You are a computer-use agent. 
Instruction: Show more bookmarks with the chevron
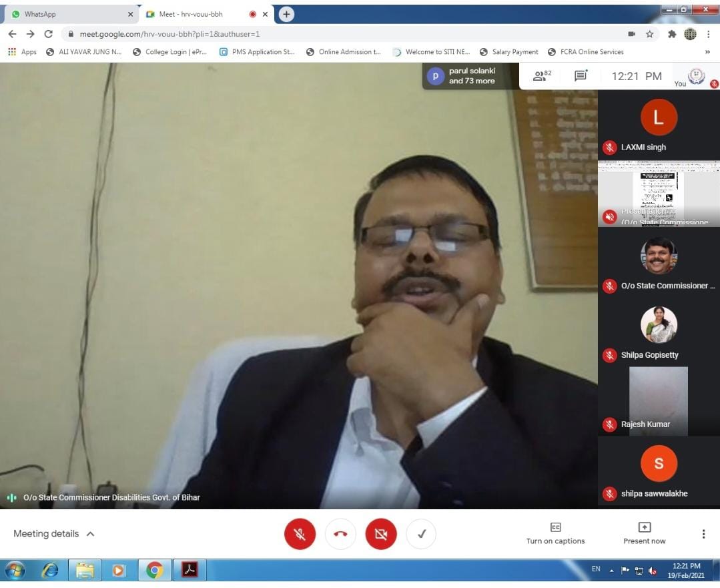pyautogui.click(x=707, y=52)
